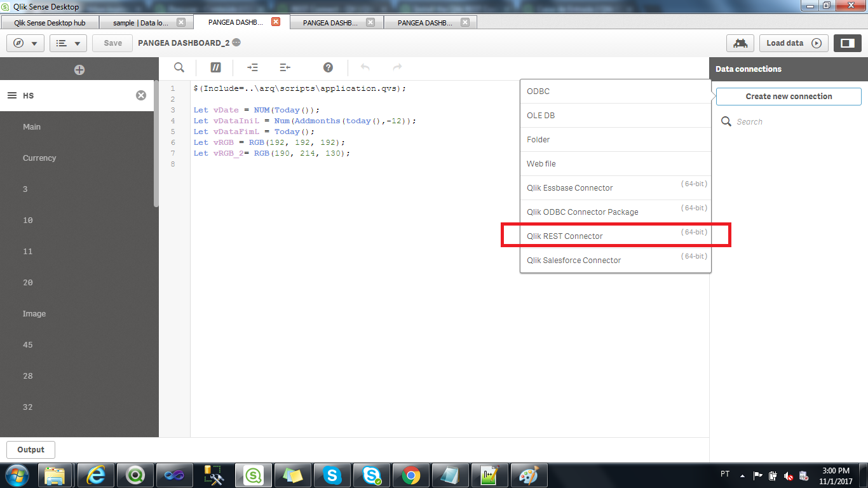Open the compass navigation dropdown

click(x=25, y=43)
